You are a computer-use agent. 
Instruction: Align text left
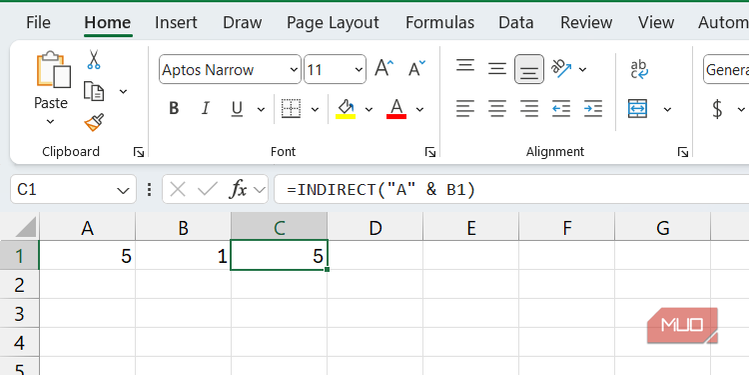pyautogui.click(x=465, y=109)
